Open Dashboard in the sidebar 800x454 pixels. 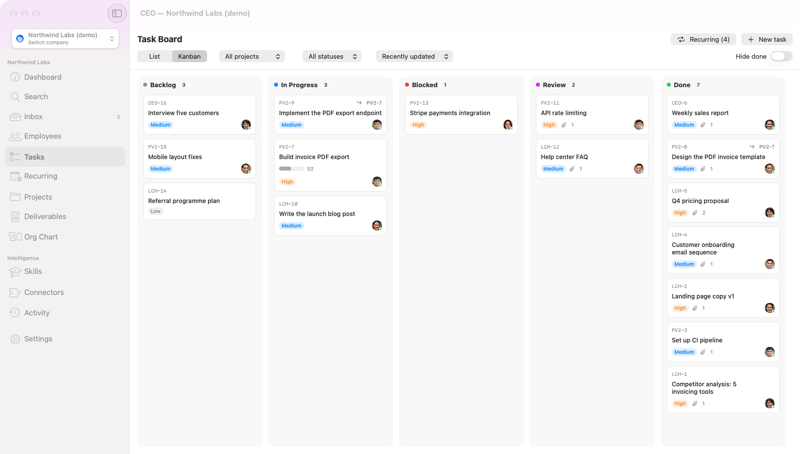pos(65,77)
